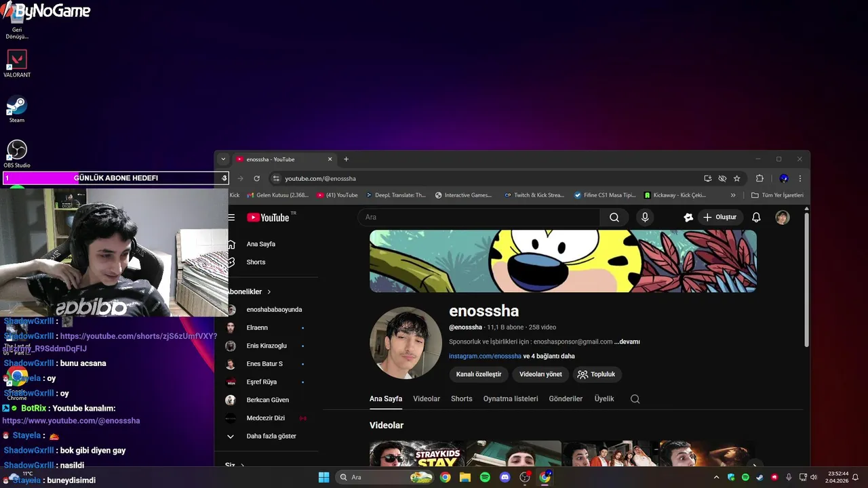The image size is (868, 488).
Task: Open File Explorer from the taskbar
Action: (465, 477)
